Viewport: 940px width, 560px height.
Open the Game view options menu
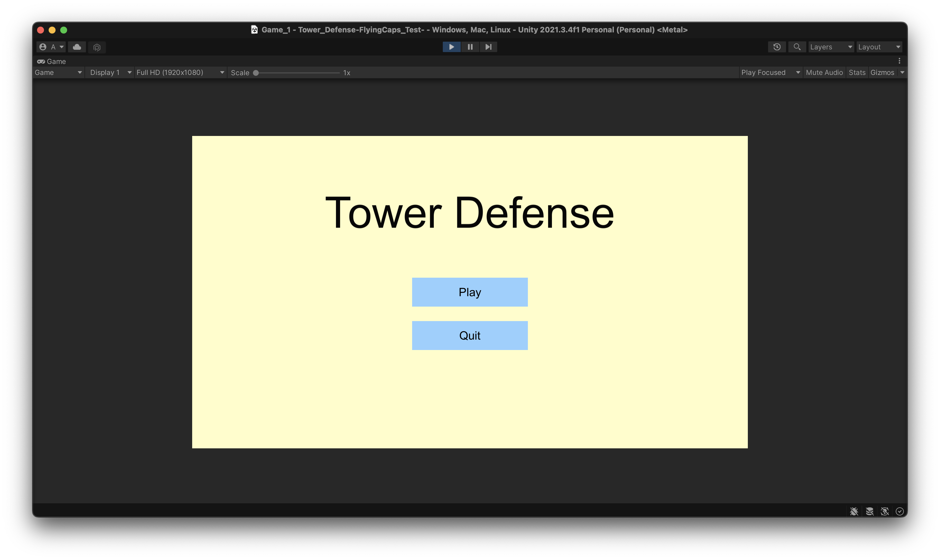[899, 60]
